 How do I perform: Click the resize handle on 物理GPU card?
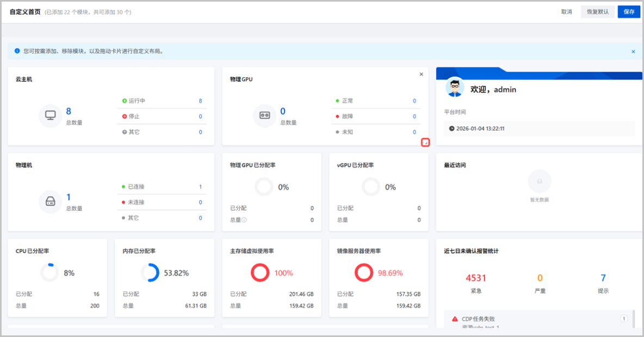click(425, 142)
